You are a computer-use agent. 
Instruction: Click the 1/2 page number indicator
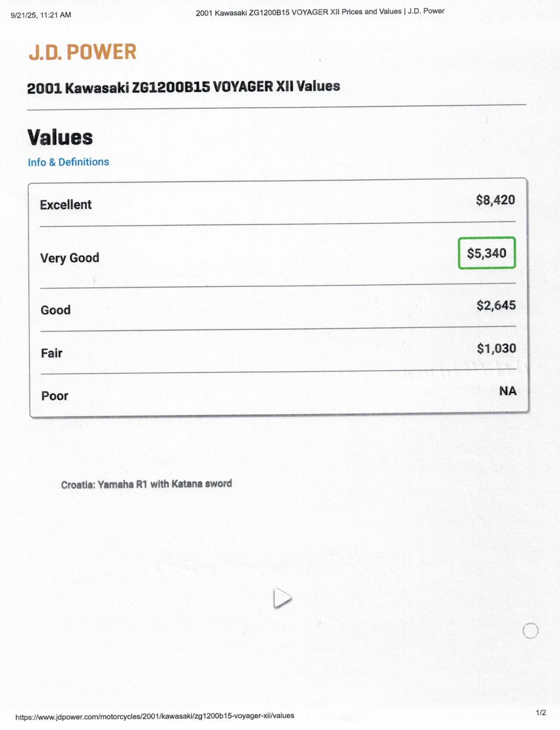pos(540,713)
